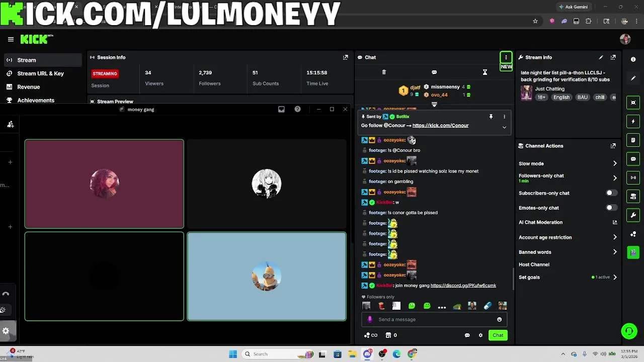
Task: Click the chat bubble mode icon
Action: tap(434, 72)
